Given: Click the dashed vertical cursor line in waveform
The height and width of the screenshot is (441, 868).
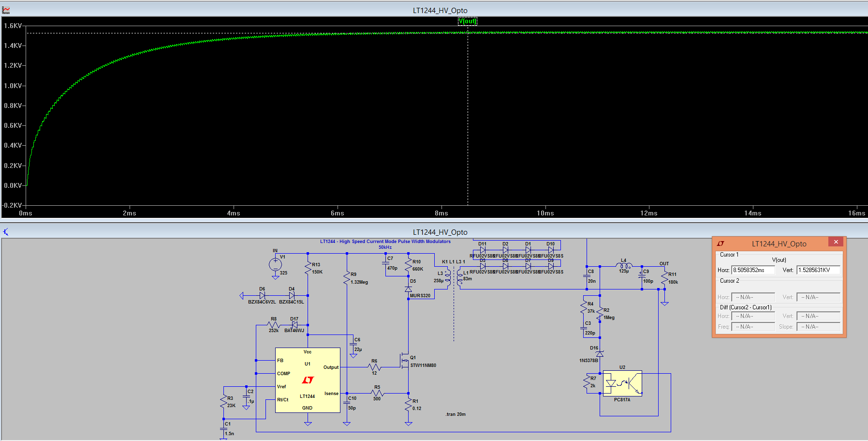Looking at the screenshot, I should (468, 116).
